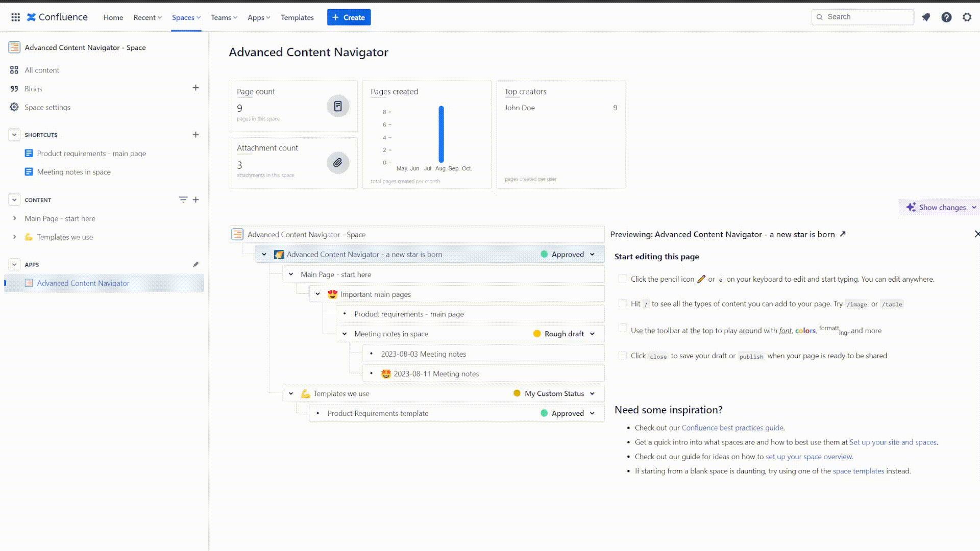Image resolution: width=980 pixels, height=551 pixels.
Task: Click the Show changes sparkle icon
Action: click(x=911, y=207)
